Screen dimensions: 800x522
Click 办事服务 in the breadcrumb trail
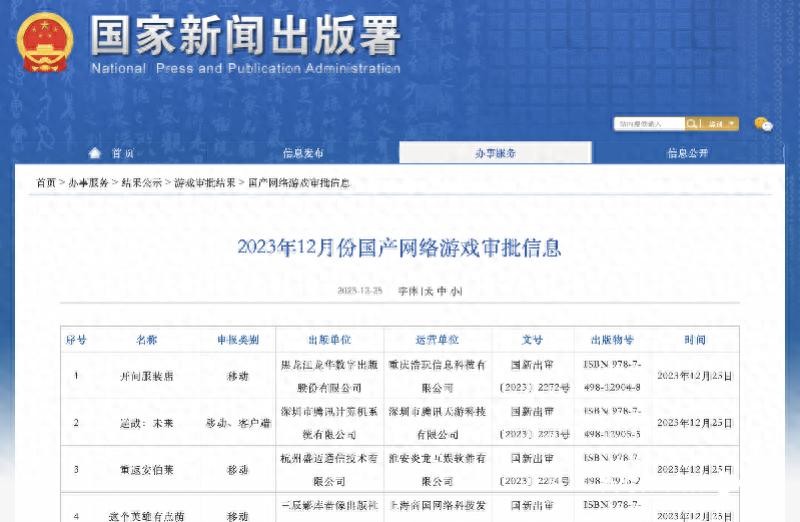click(89, 183)
